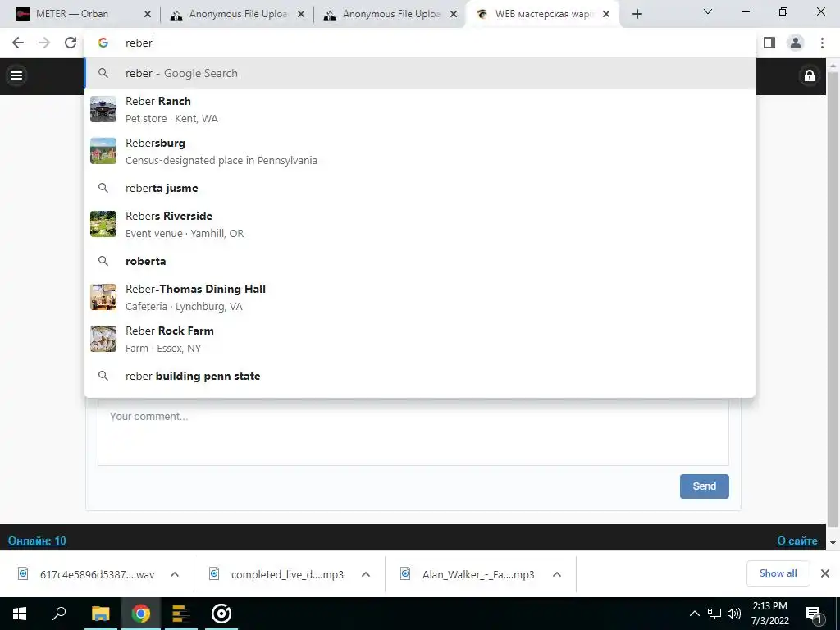
Task: Expand options for Alan_Walker mp3 download
Action: (x=557, y=574)
